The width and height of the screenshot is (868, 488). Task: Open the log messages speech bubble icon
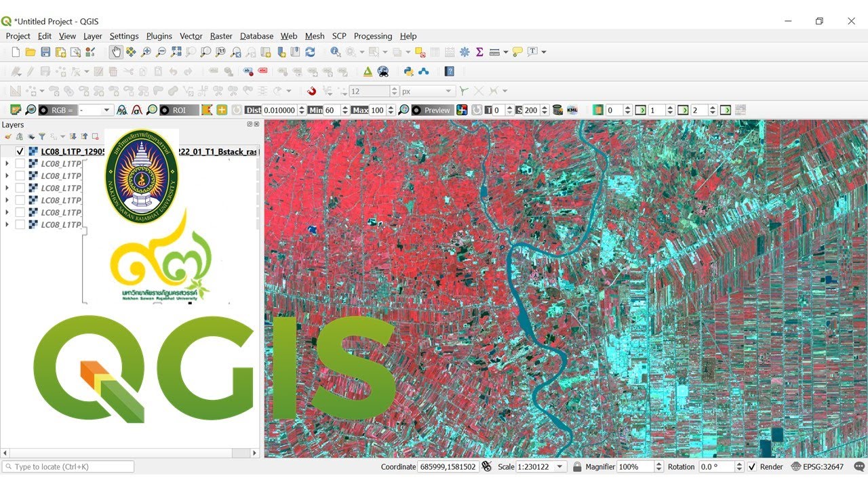(x=858, y=467)
